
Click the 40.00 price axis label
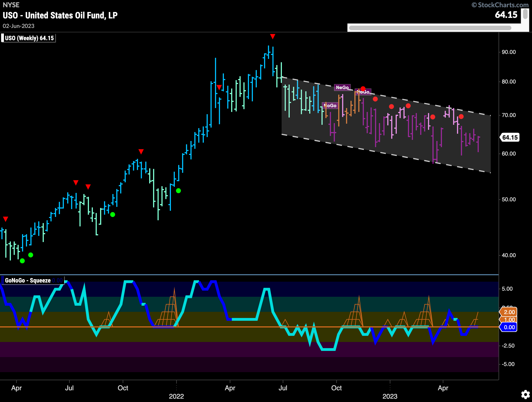pyautogui.click(x=509, y=255)
